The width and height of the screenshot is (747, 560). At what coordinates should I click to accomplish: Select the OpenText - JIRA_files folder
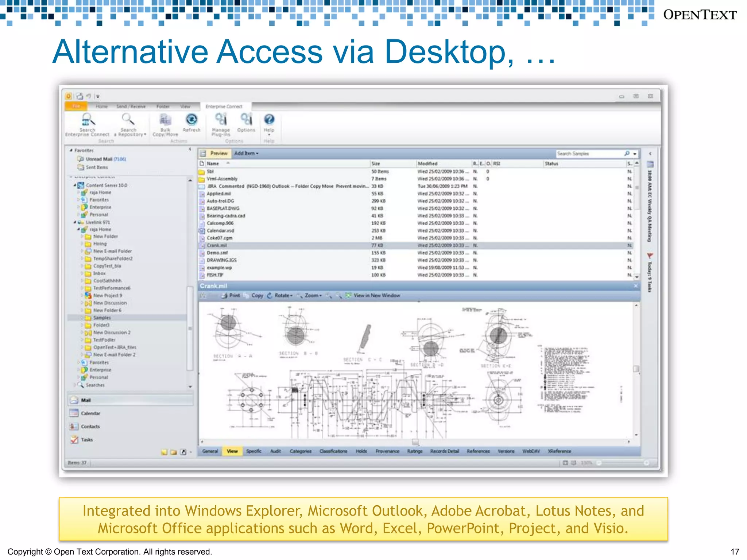point(110,347)
